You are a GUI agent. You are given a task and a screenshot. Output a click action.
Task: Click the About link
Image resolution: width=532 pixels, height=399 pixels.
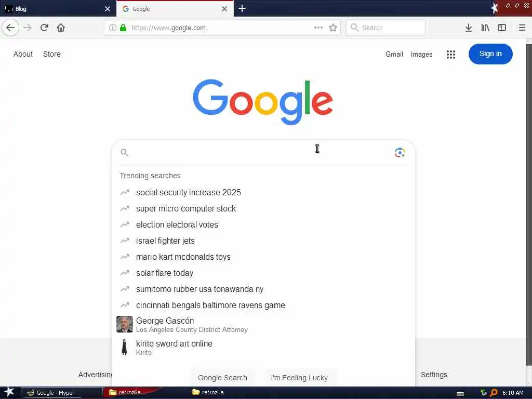(23, 54)
